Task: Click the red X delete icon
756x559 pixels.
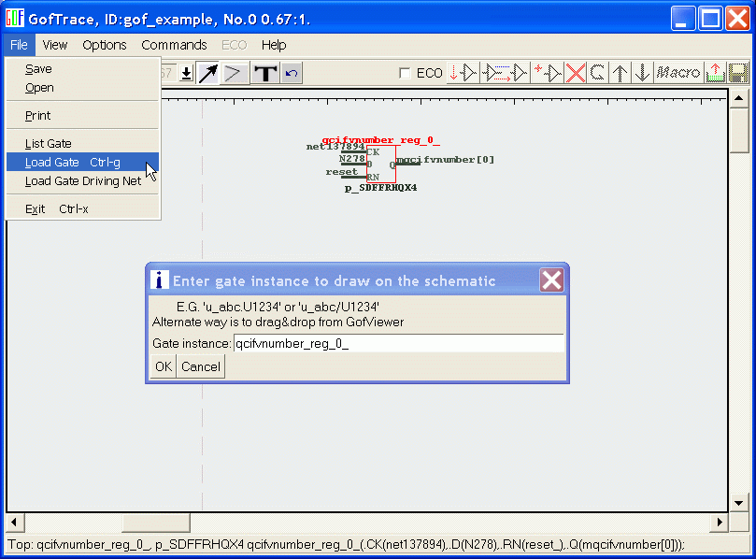Action: click(576, 73)
